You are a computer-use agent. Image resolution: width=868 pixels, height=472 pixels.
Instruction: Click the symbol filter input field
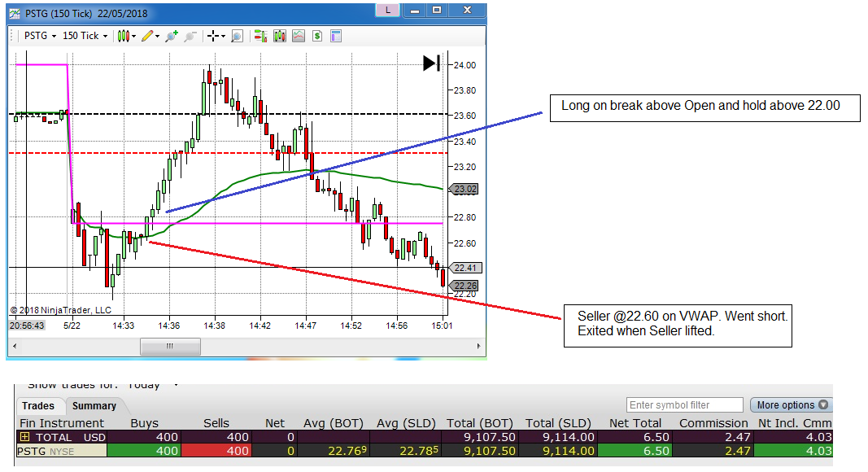point(685,405)
